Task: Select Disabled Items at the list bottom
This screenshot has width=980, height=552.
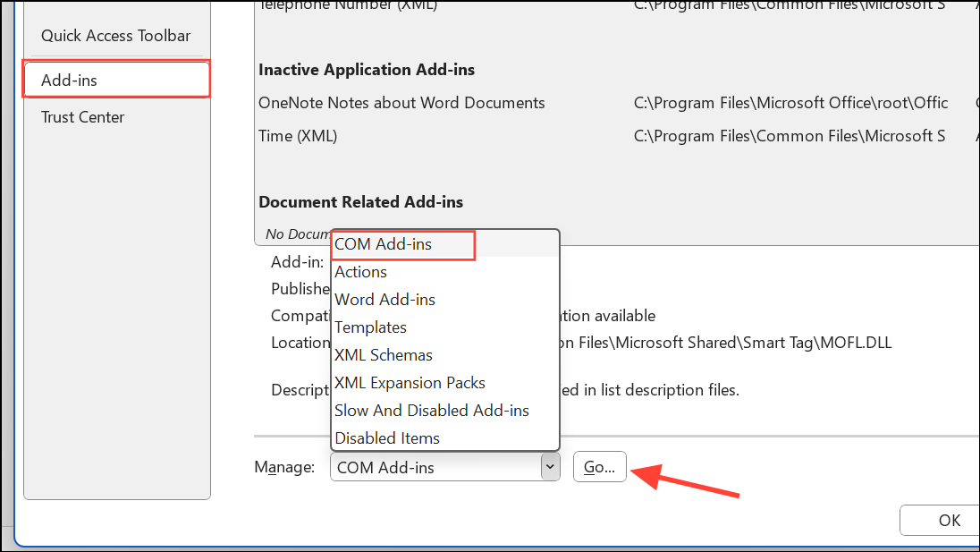Action: point(387,437)
